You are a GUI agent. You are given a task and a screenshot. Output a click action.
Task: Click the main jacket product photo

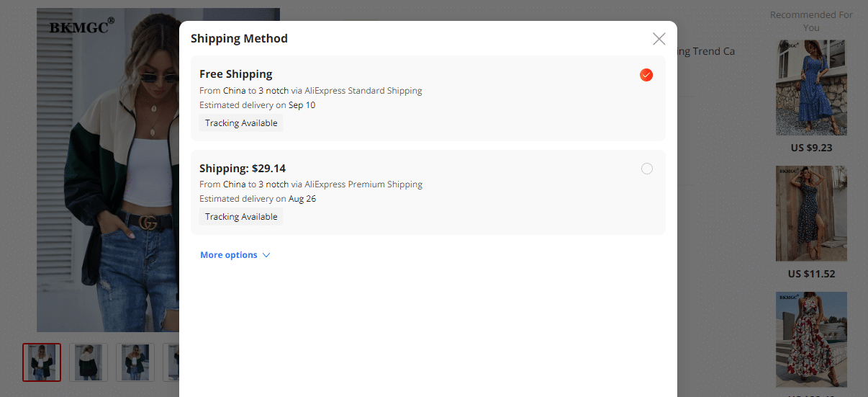[x=108, y=180]
